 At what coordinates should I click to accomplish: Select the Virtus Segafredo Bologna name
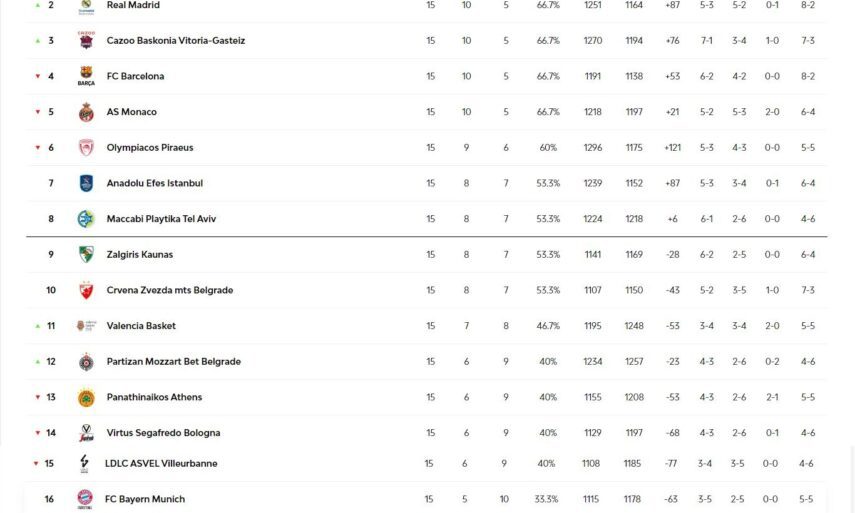pyautogui.click(x=163, y=433)
